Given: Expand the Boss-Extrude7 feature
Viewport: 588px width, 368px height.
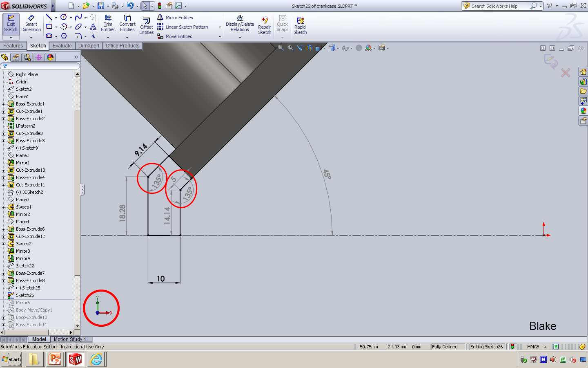Looking at the screenshot, I should pyautogui.click(x=4, y=274).
